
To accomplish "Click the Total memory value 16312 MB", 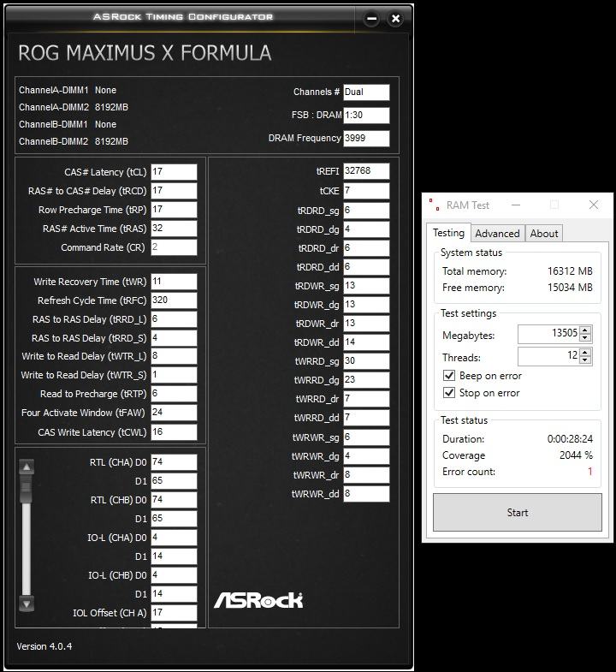I will [570, 271].
